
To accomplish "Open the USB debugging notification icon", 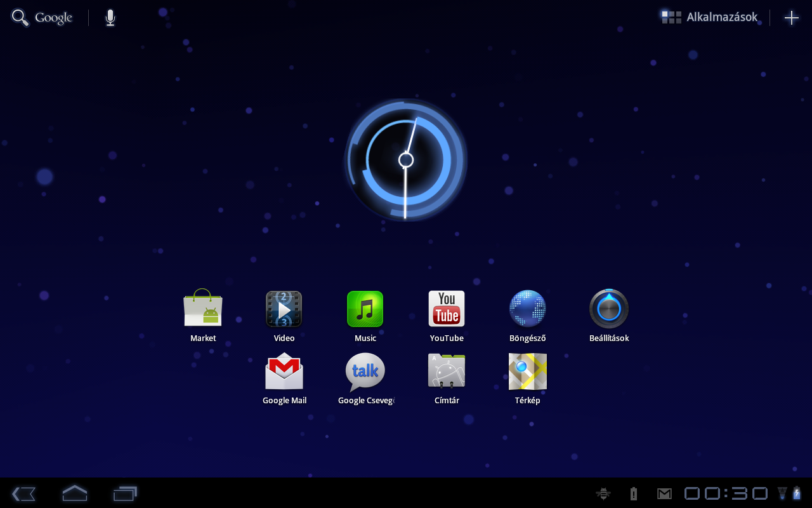I will [603, 493].
